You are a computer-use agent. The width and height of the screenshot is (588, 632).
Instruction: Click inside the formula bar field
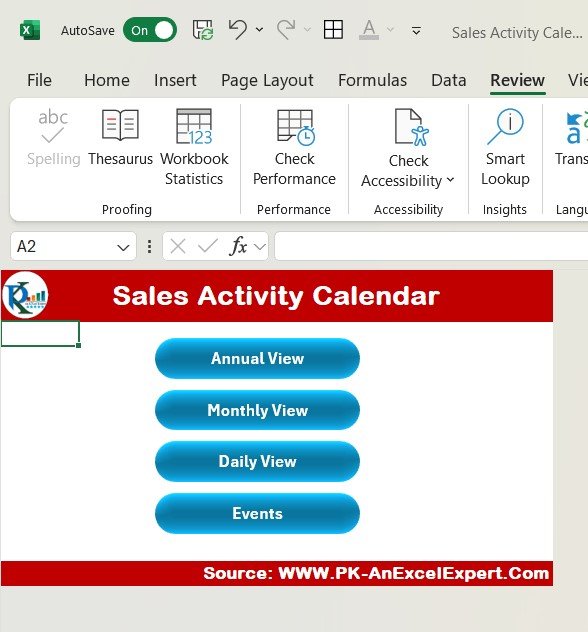click(431, 246)
